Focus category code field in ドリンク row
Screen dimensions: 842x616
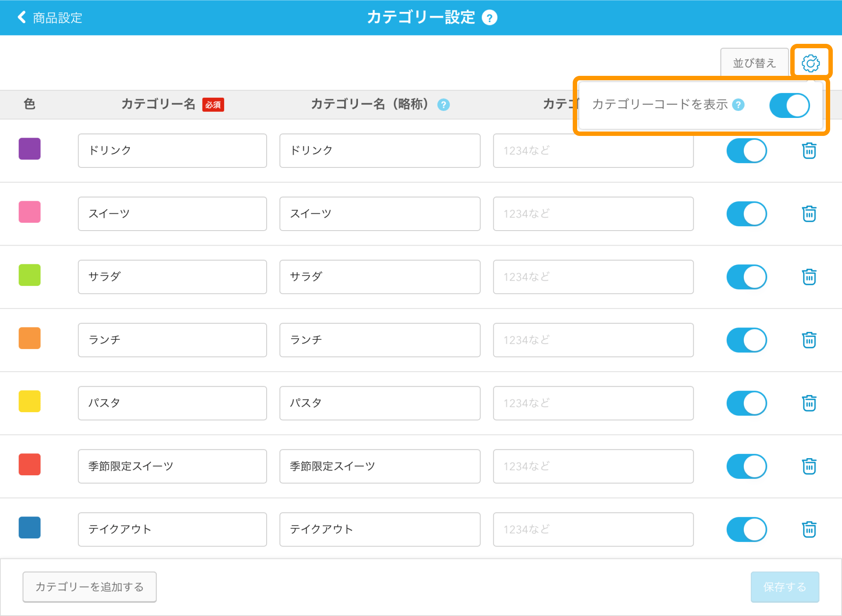pyautogui.click(x=593, y=150)
